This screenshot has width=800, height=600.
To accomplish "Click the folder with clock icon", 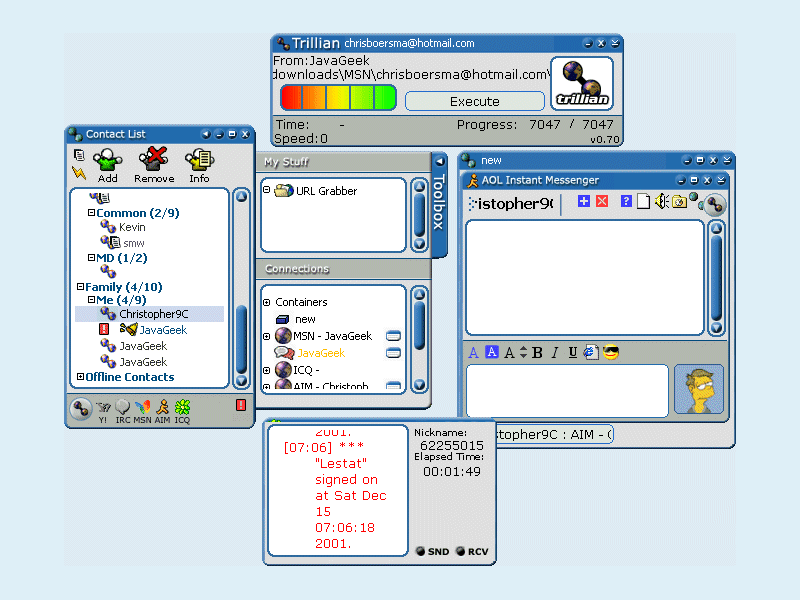I will (x=679, y=202).
